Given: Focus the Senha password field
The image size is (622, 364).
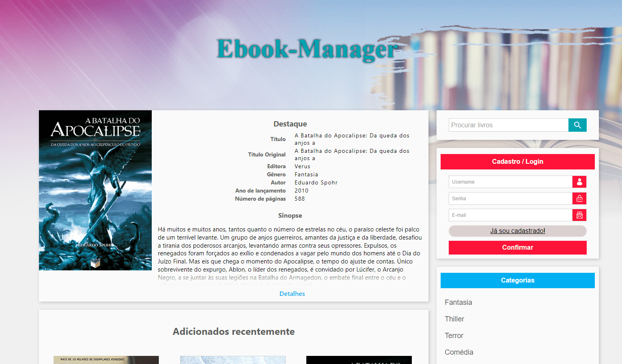Looking at the screenshot, I should point(510,199).
